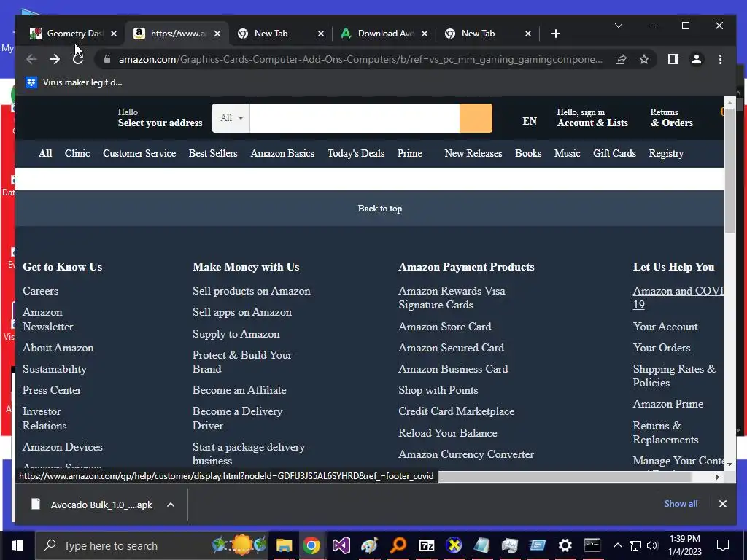747x560 pixels.
Task: Click the Amazon search input field
Action: pos(355,118)
